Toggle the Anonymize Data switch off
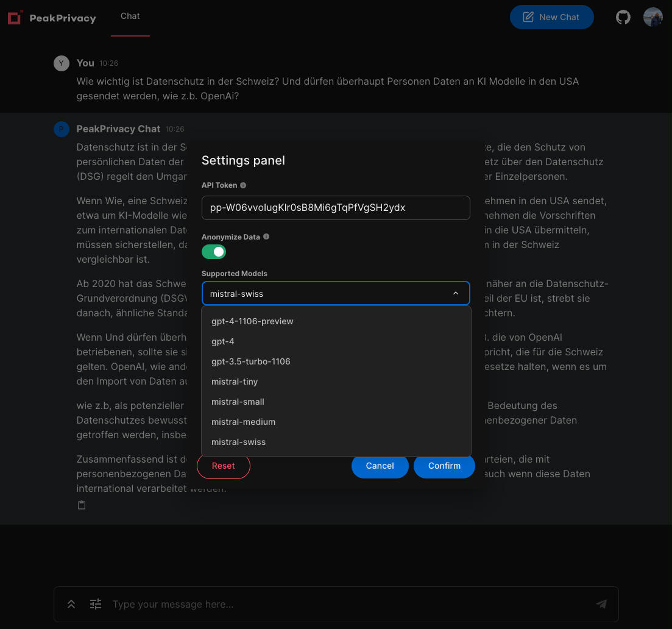The height and width of the screenshot is (629, 672). point(214,252)
